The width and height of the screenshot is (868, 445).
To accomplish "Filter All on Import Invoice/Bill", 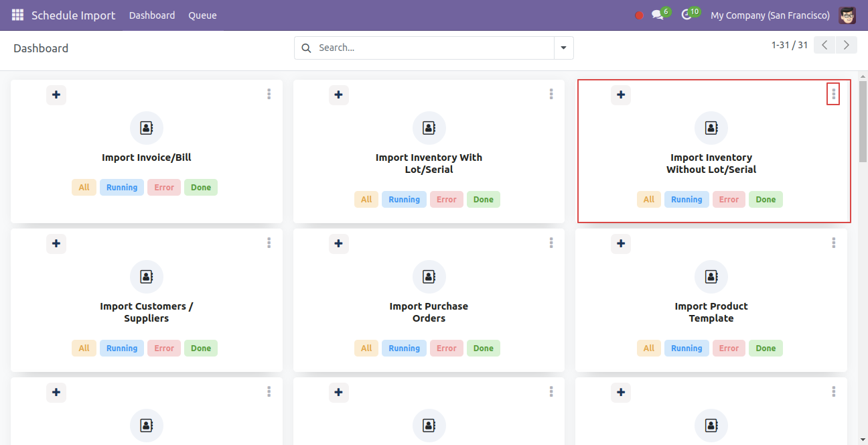I will pos(84,188).
